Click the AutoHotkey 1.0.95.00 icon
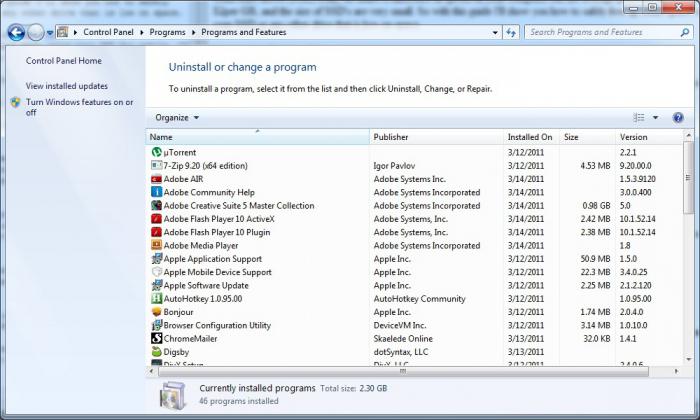This screenshot has height=420, width=700. (x=156, y=299)
